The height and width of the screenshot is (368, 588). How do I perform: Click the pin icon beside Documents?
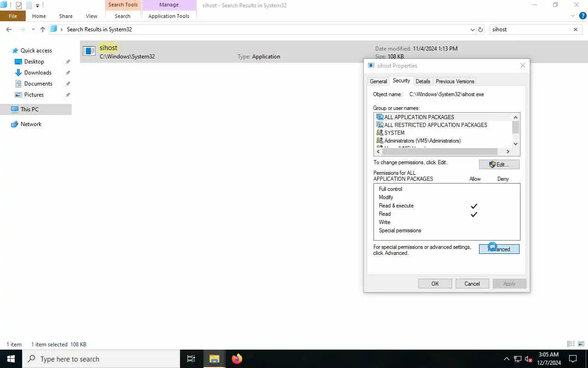coord(68,84)
